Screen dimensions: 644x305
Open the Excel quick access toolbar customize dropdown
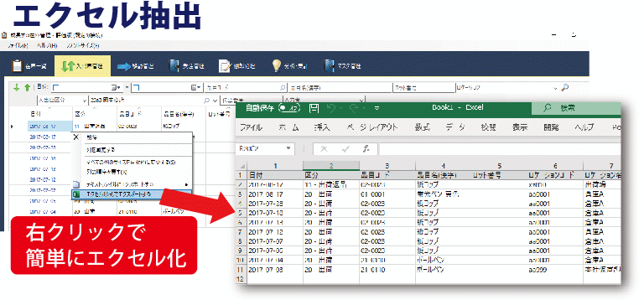pyautogui.click(x=377, y=108)
